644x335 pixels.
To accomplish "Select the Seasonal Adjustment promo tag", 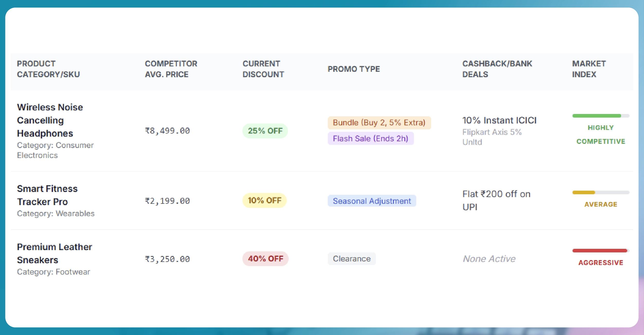I will (372, 201).
